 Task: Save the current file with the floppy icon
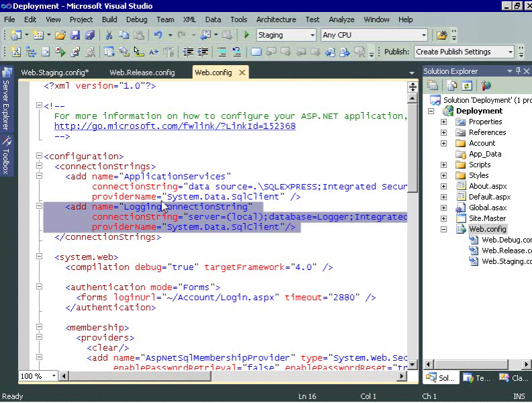click(75, 35)
